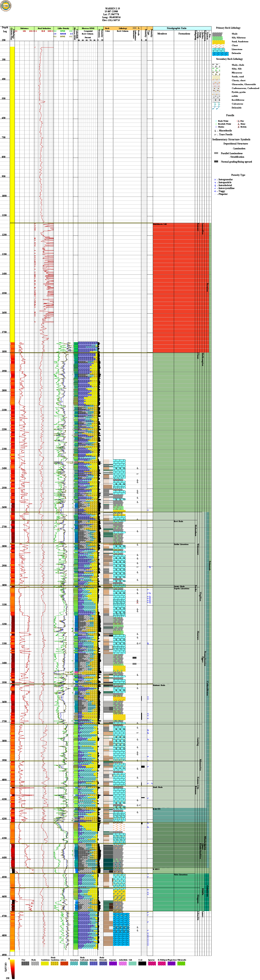Viewport: 260px width, 980px height.
Task: Click the 'Stark Shale' member label
Action: pos(158,787)
